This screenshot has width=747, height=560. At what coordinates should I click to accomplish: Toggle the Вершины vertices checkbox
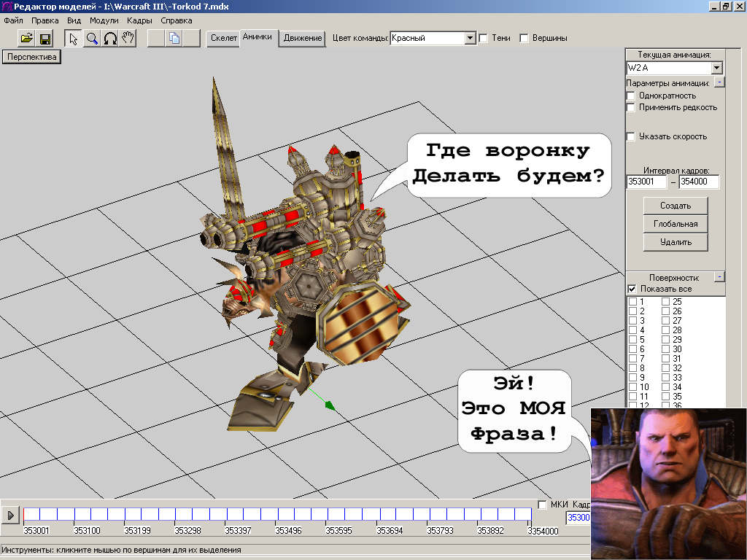[x=524, y=38]
